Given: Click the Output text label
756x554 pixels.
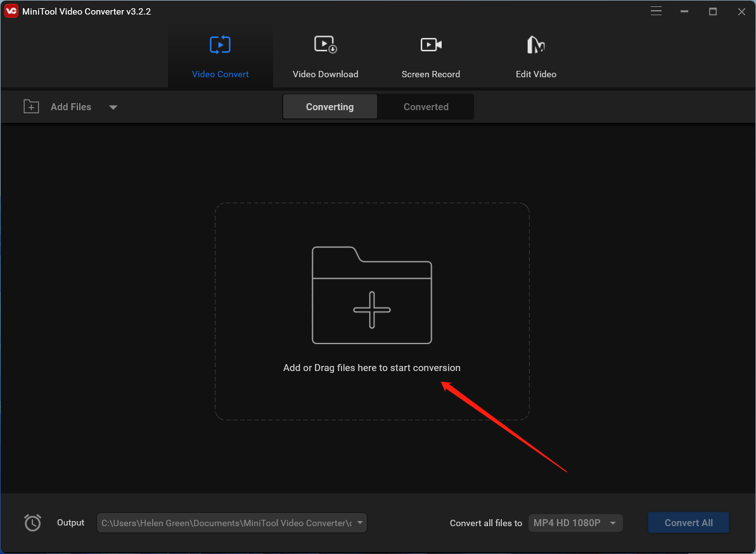Looking at the screenshot, I should [70, 522].
